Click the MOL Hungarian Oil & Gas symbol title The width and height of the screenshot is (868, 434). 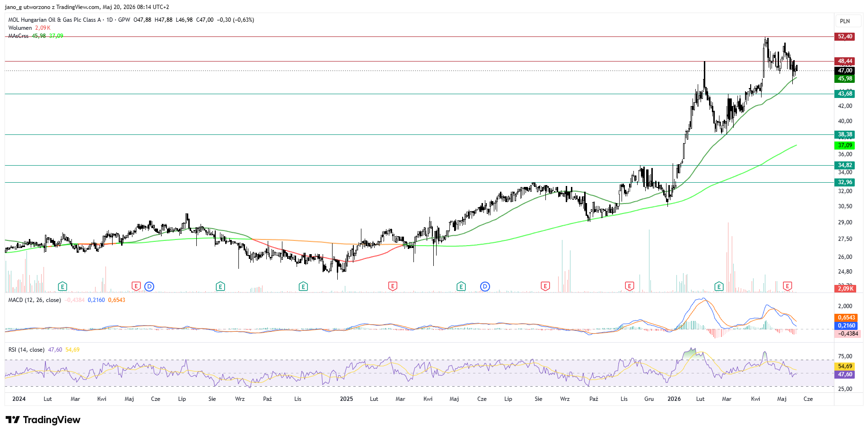(x=55, y=20)
